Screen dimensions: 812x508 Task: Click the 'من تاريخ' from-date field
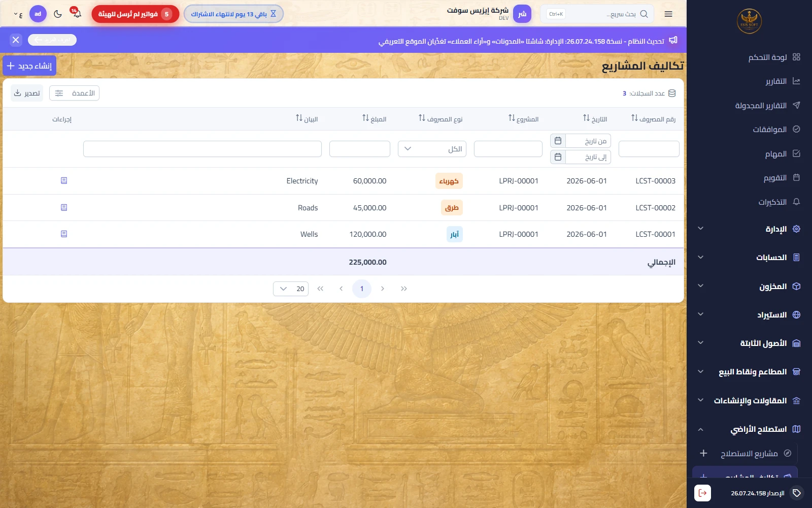tap(588, 141)
